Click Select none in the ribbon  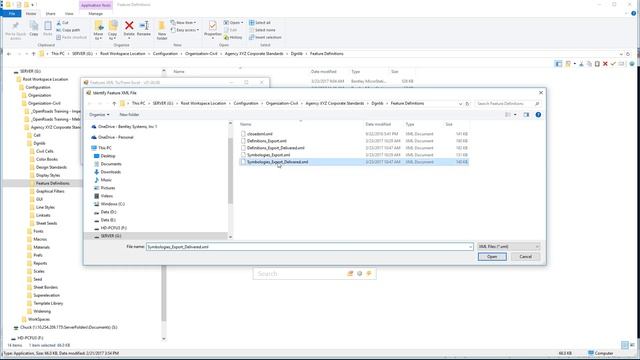coord(262,30)
